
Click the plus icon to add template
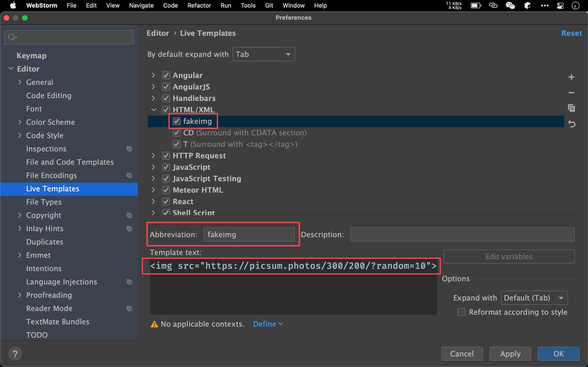571,77
